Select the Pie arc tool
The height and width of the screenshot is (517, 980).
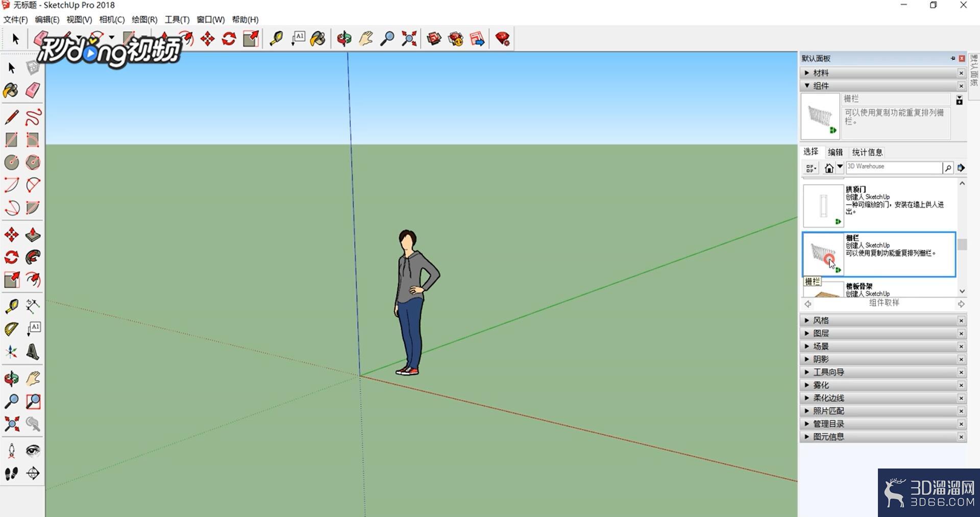click(33, 208)
